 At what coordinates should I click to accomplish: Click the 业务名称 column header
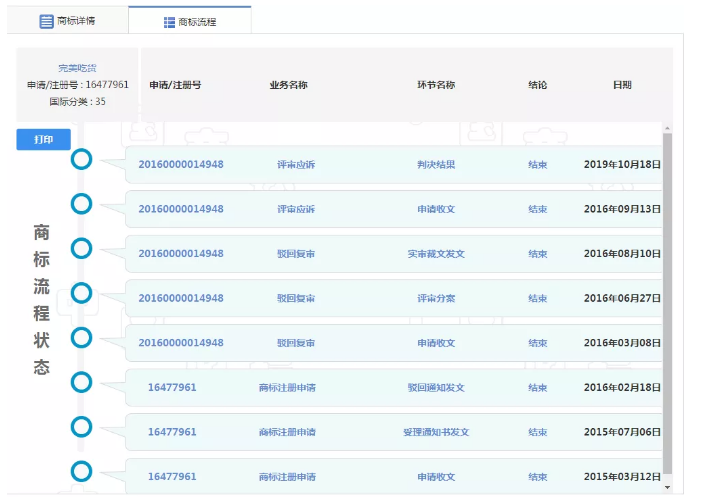(288, 85)
